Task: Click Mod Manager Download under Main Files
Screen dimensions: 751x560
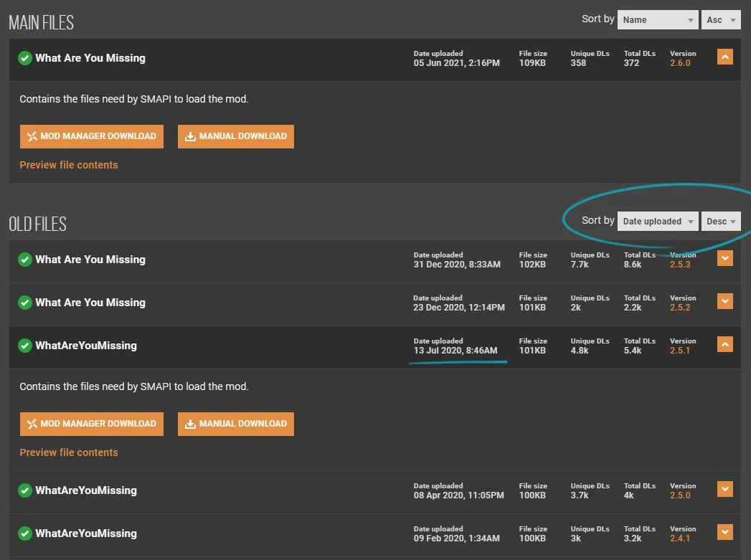Action: click(x=92, y=136)
